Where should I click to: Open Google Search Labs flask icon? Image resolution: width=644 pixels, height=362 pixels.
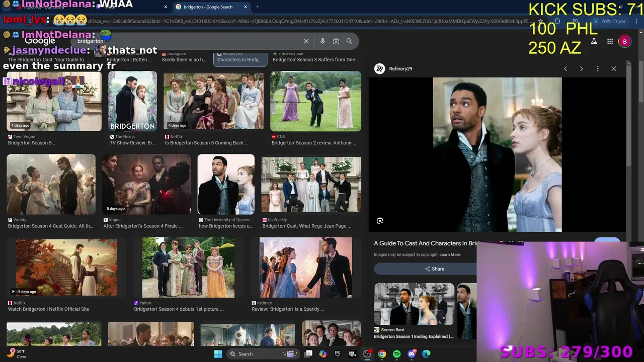point(594,41)
